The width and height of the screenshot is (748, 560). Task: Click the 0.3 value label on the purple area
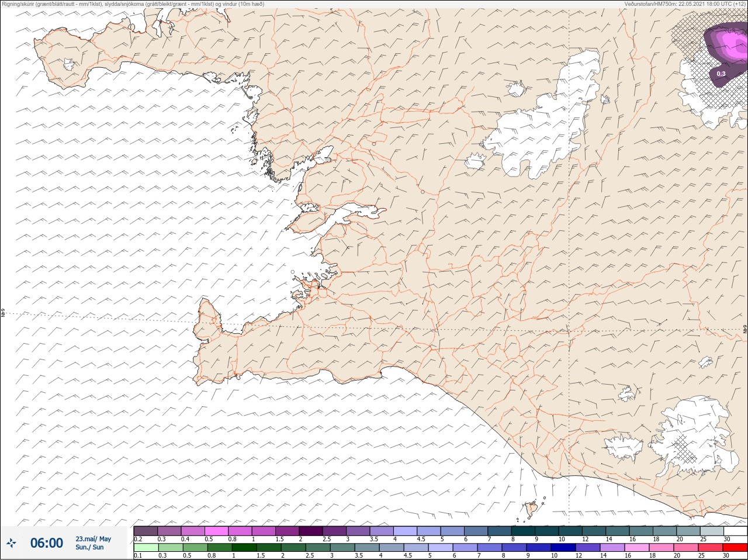721,74
